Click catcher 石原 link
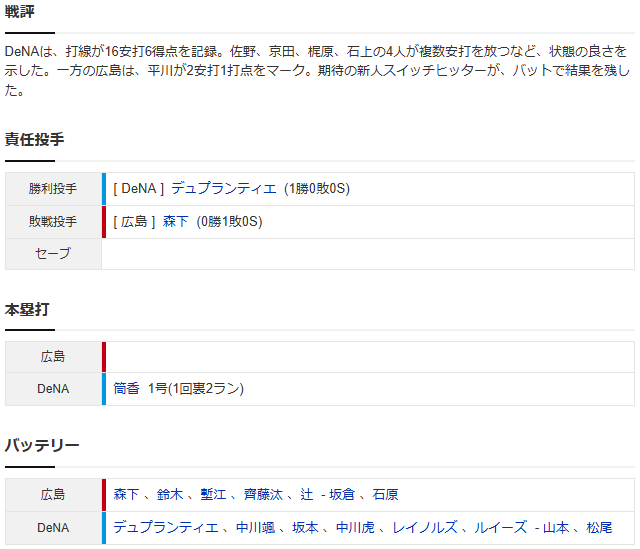The height and width of the screenshot is (549, 640). (385, 494)
